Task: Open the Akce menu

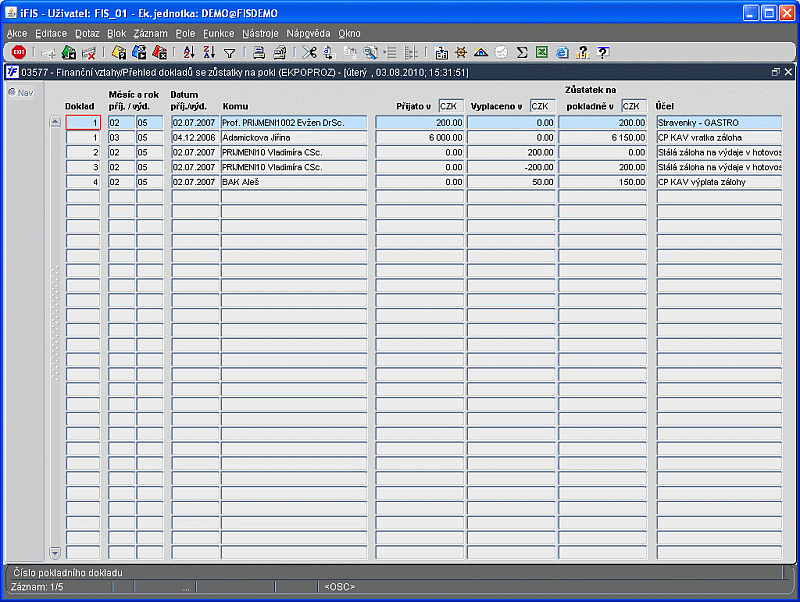Action: (x=17, y=33)
